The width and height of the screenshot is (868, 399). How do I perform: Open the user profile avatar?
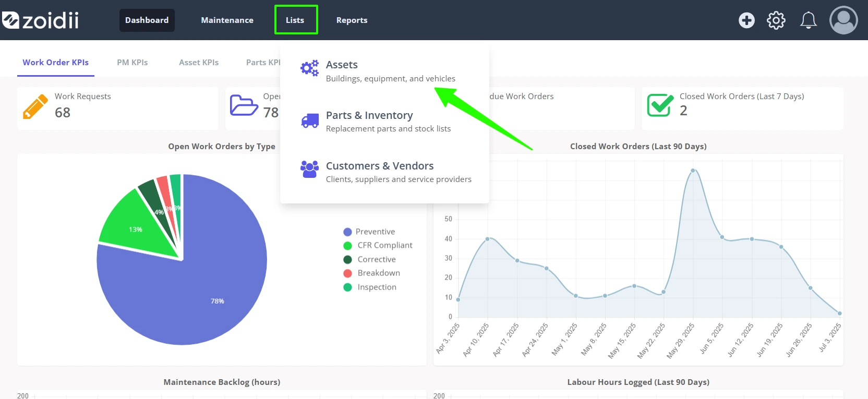pyautogui.click(x=843, y=20)
